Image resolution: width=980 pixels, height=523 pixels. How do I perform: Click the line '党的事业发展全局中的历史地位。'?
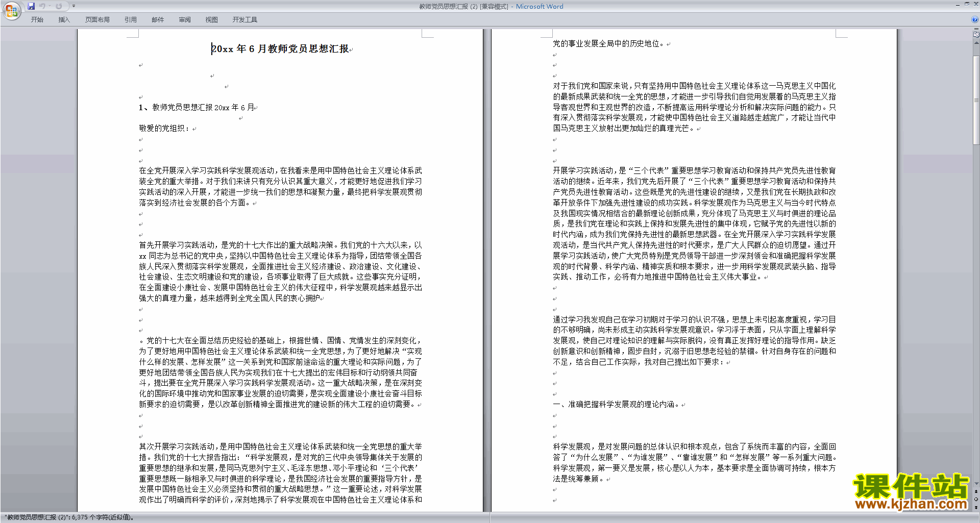tap(609, 44)
